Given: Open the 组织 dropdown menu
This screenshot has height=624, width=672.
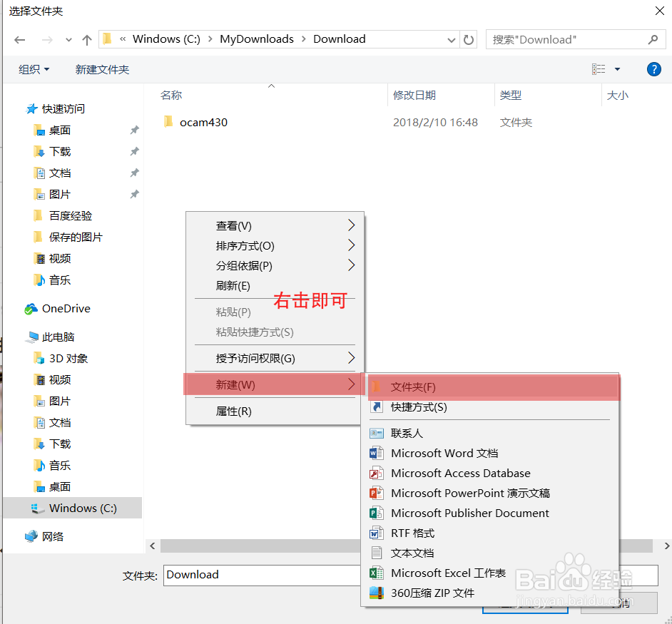Looking at the screenshot, I should point(33,68).
